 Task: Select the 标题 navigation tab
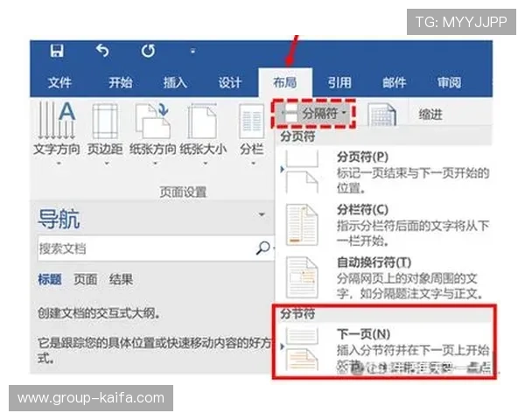[50, 279]
